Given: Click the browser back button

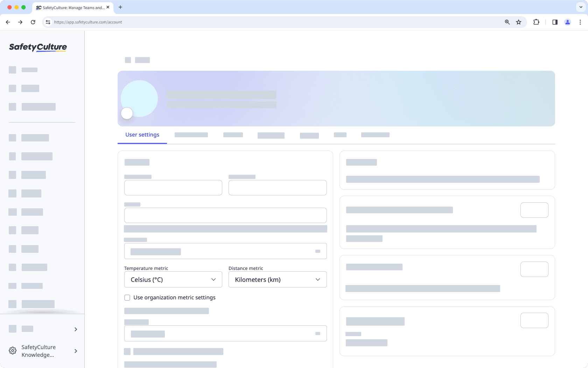Looking at the screenshot, I should (x=8, y=22).
